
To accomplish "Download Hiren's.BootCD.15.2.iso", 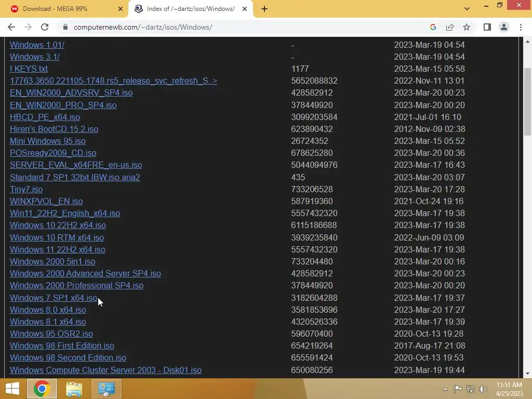I will [54, 129].
